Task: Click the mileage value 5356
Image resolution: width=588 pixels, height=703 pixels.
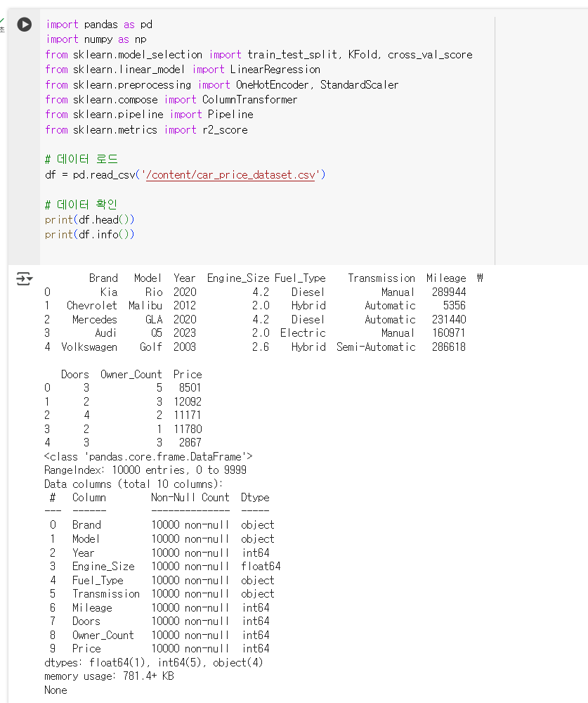Action: click(455, 306)
